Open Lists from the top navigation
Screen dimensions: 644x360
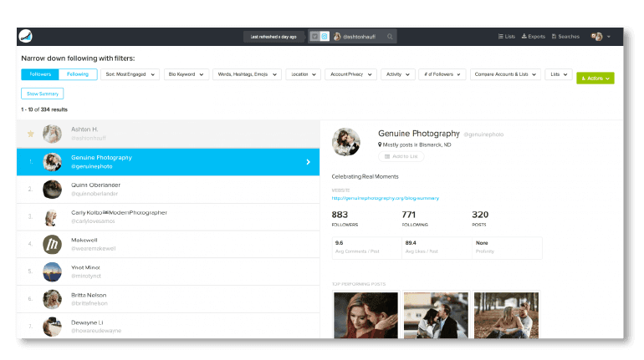tap(506, 37)
